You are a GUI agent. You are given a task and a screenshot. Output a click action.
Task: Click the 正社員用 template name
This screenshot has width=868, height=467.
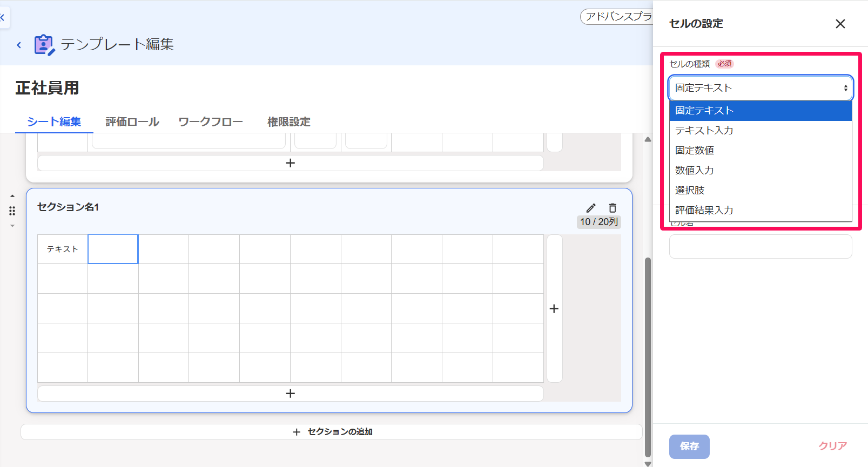click(48, 88)
